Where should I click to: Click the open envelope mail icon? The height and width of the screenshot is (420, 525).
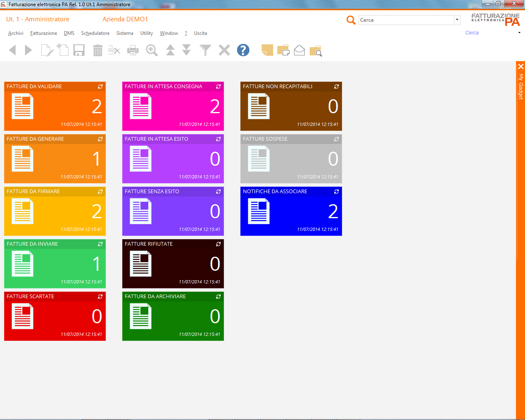[299, 50]
